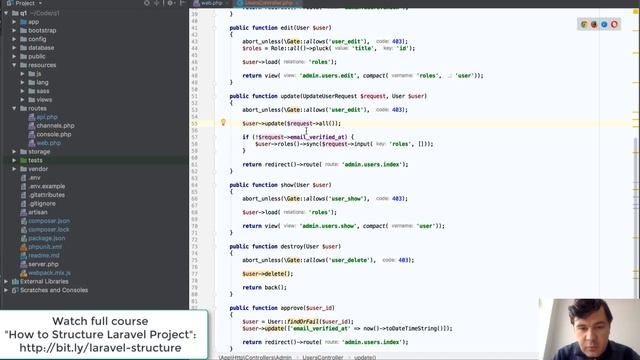Collapse the routes folder
The height and width of the screenshot is (360, 640).
14,108
